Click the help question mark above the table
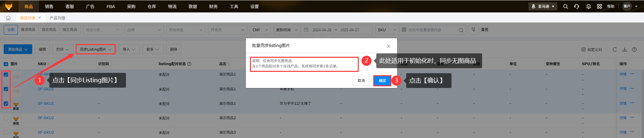This screenshot has height=138, width=644. pos(634,49)
